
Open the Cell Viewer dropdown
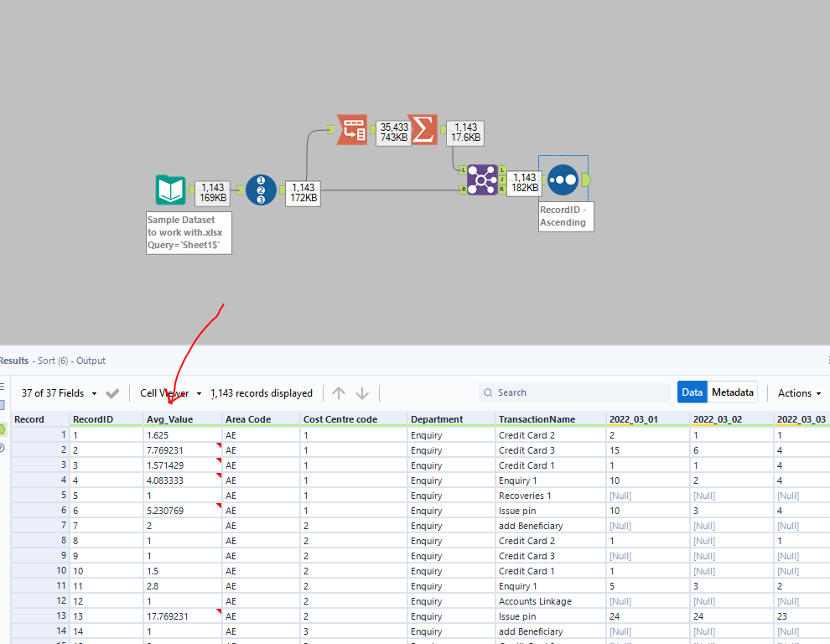[168, 392]
